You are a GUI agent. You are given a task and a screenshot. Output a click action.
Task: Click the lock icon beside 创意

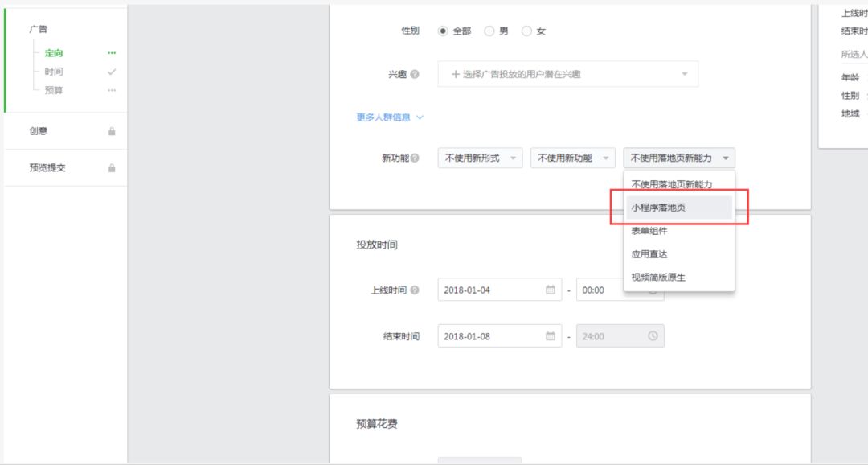click(112, 131)
